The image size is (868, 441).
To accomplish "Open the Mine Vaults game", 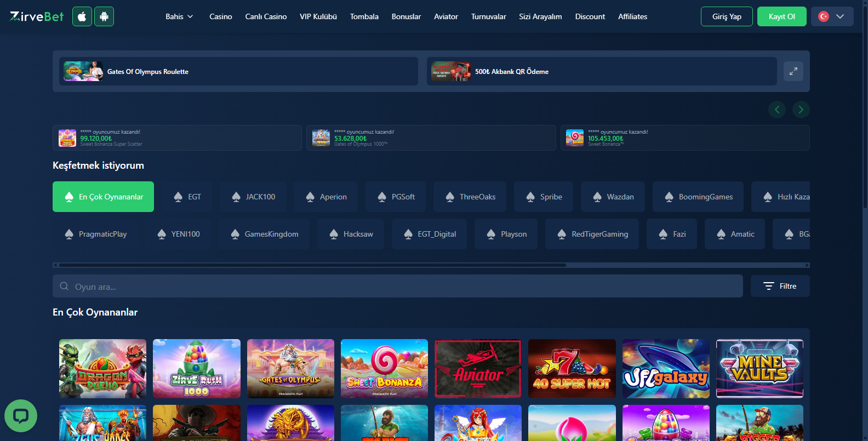I will point(759,369).
